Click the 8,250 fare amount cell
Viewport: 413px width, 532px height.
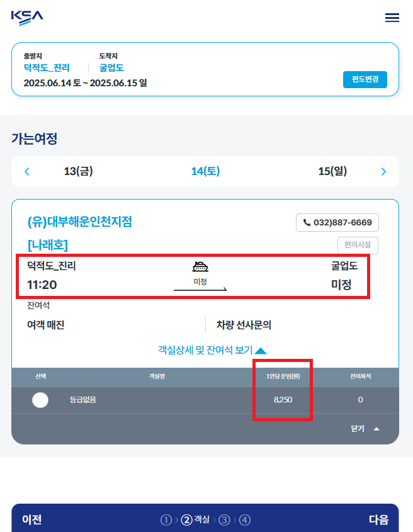[x=283, y=400]
